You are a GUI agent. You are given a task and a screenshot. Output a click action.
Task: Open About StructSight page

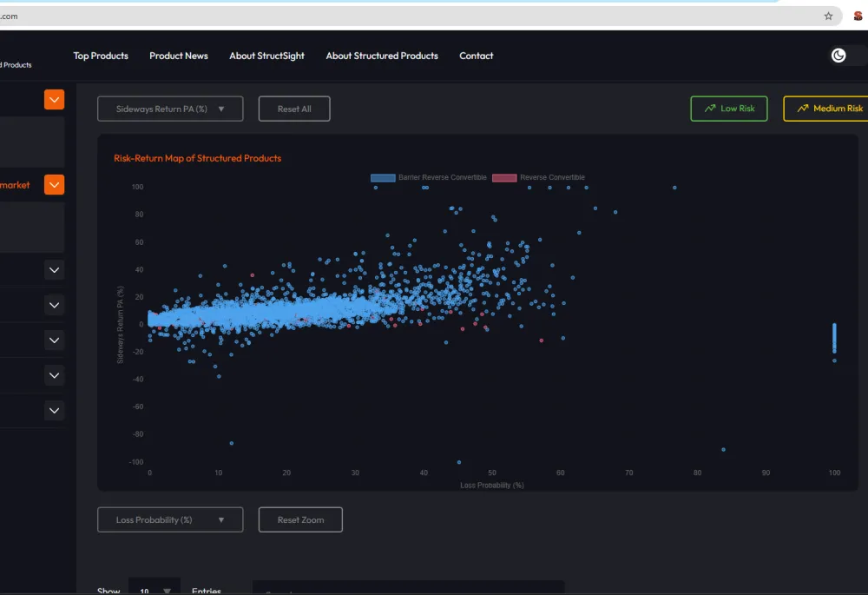266,56
